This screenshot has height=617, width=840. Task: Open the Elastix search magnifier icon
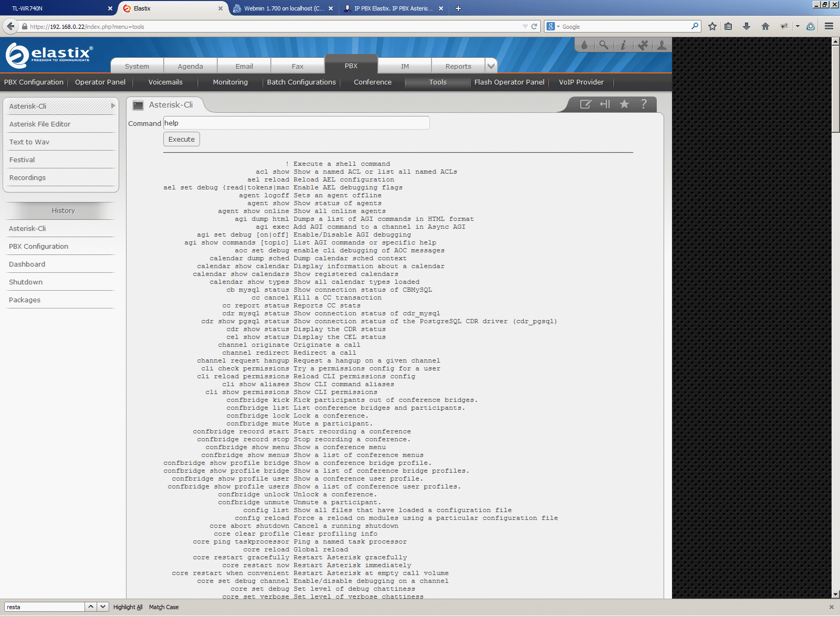(x=604, y=45)
